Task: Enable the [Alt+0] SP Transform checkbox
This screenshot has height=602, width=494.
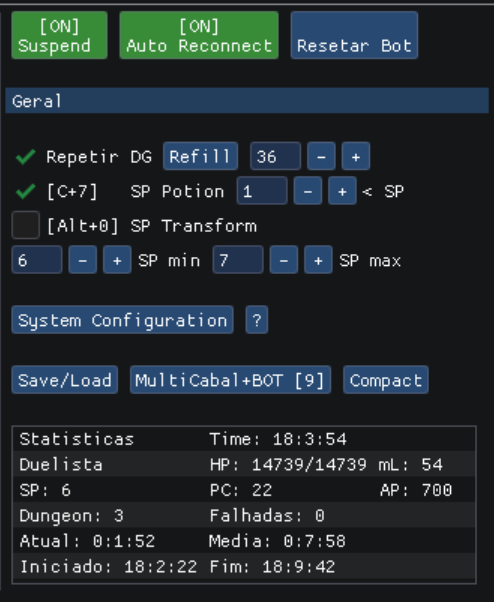Action: tap(26, 225)
